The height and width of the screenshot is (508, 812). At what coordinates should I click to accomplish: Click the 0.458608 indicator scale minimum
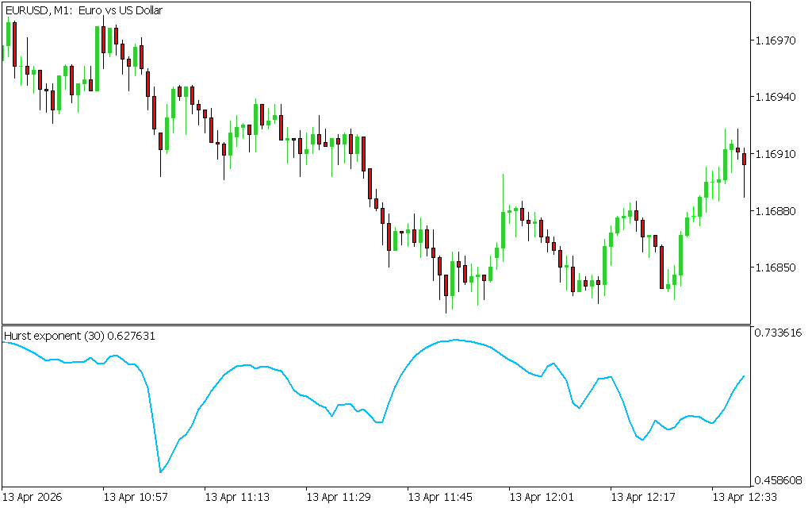pyautogui.click(x=779, y=480)
